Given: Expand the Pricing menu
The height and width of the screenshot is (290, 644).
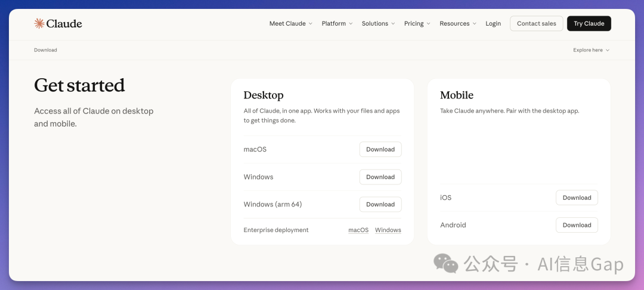Looking at the screenshot, I should [x=417, y=24].
